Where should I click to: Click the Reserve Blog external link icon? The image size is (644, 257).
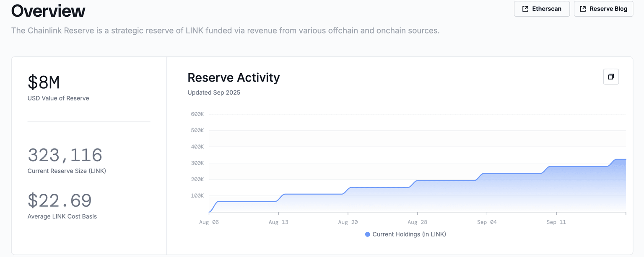pyautogui.click(x=582, y=9)
